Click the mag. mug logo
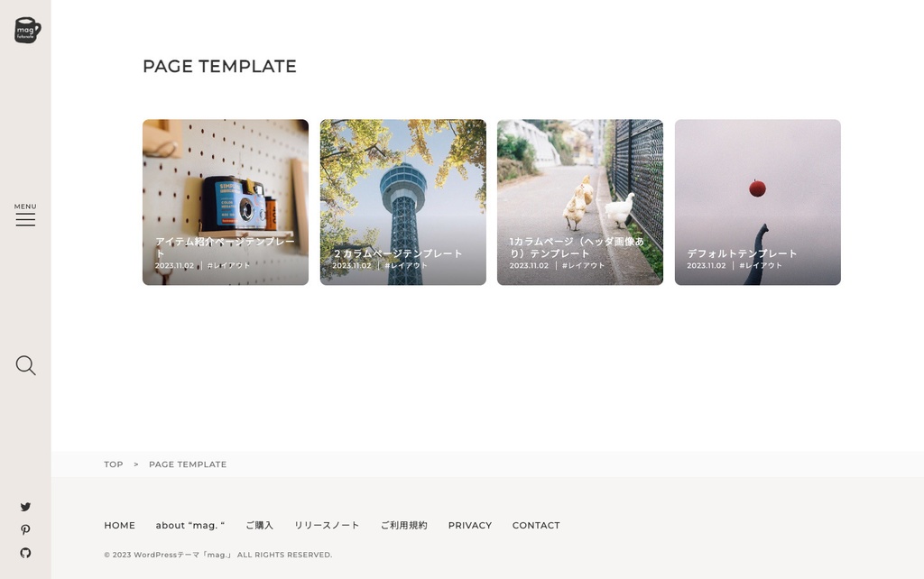This screenshot has width=924, height=579. [27, 30]
